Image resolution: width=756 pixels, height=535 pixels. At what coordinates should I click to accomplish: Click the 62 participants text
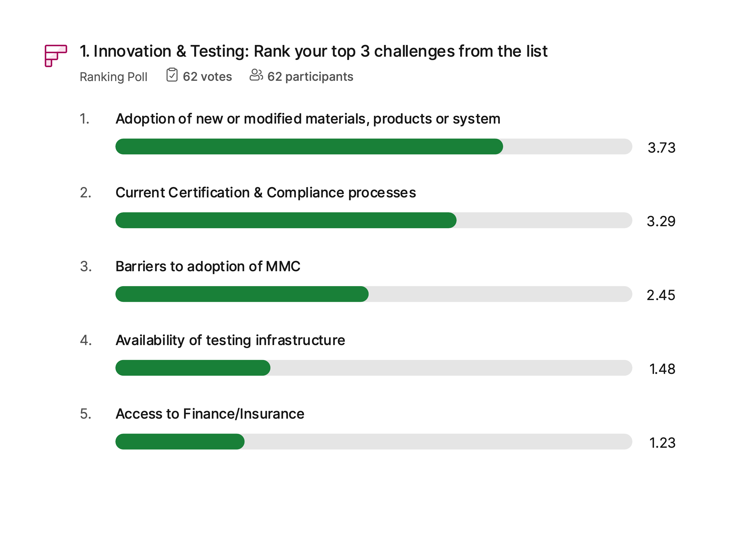310,77
